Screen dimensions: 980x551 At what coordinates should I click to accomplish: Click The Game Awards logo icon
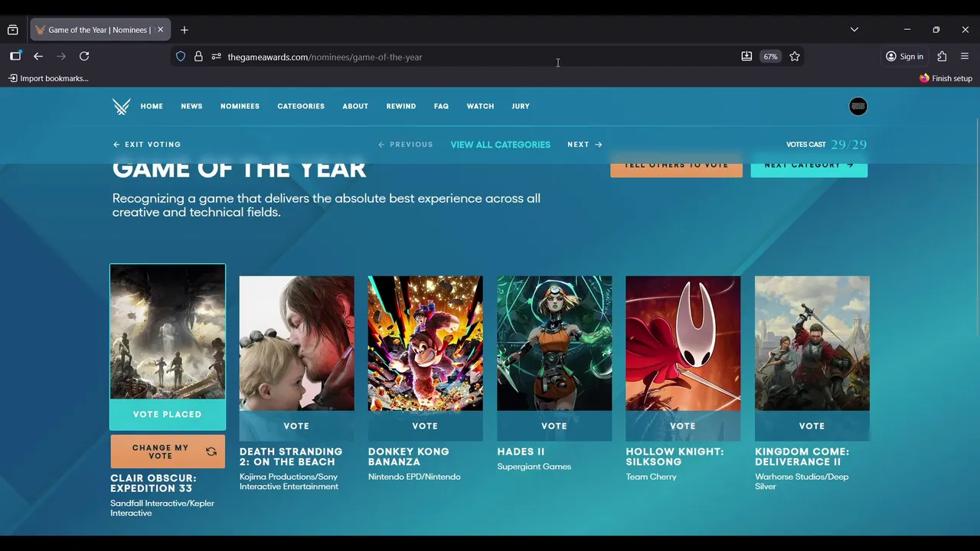(x=121, y=106)
